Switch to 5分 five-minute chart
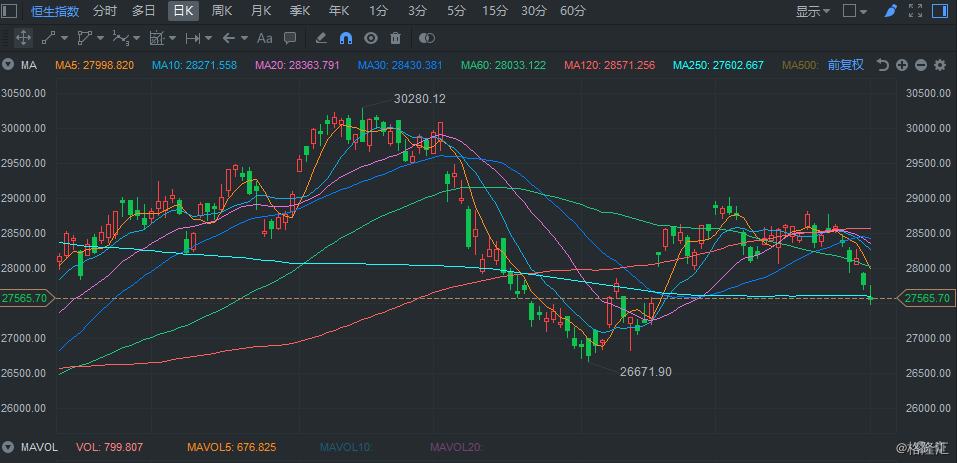Screen dimensions: 957x463 (456, 10)
